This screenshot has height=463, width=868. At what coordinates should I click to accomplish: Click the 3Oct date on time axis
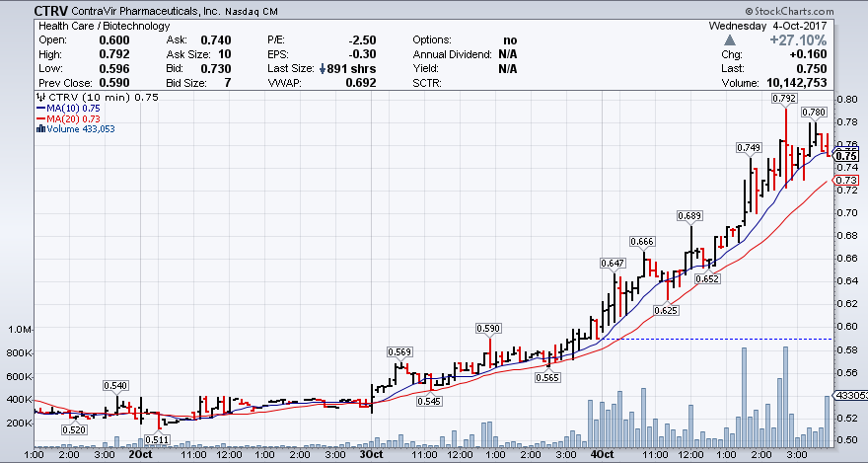[371, 455]
